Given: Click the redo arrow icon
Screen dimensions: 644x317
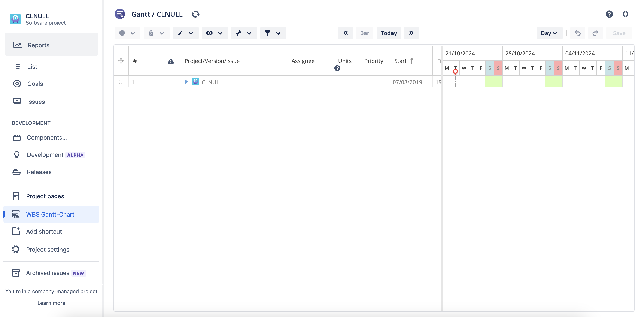Looking at the screenshot, I should tap(595, 33).
